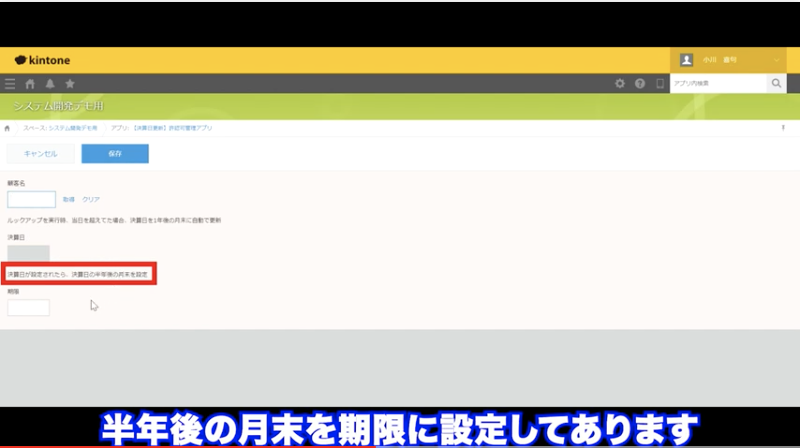Image resolution: width=800 pixels, height=448 pixels.
Task: Open the hamburger menu in the header
Action: 10,84
